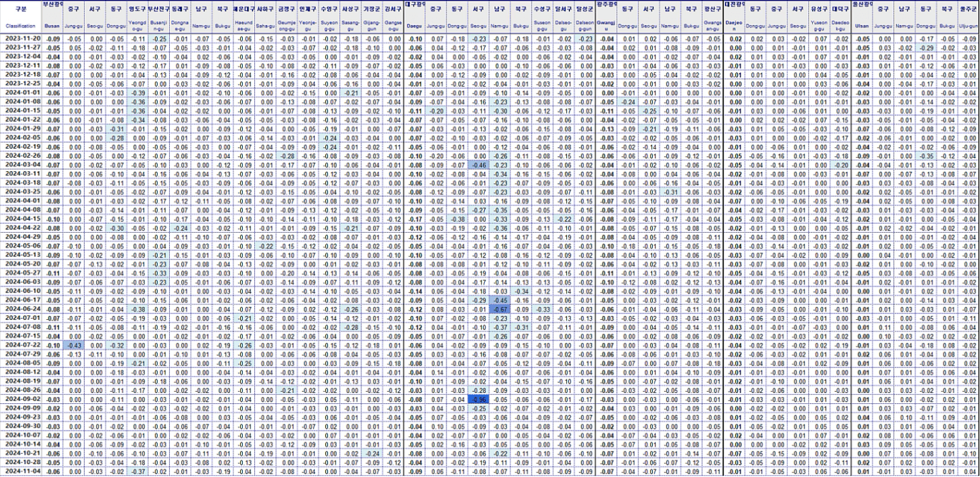Select the 2024-03-25 date cell
This screenshot has height=477, width=980.
point(20,192)
